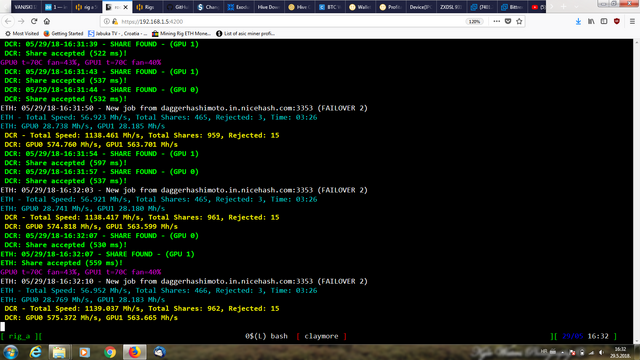Launch Internet Explorer from the taskbar
640x360 pixels.
(x=36, y=352)
